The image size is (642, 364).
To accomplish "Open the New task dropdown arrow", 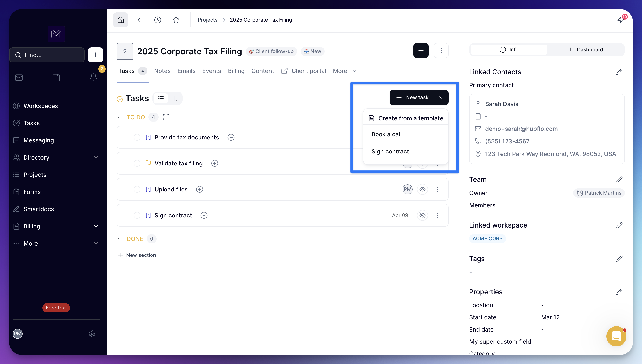I will pyautogui.click(x=441, y=97).
